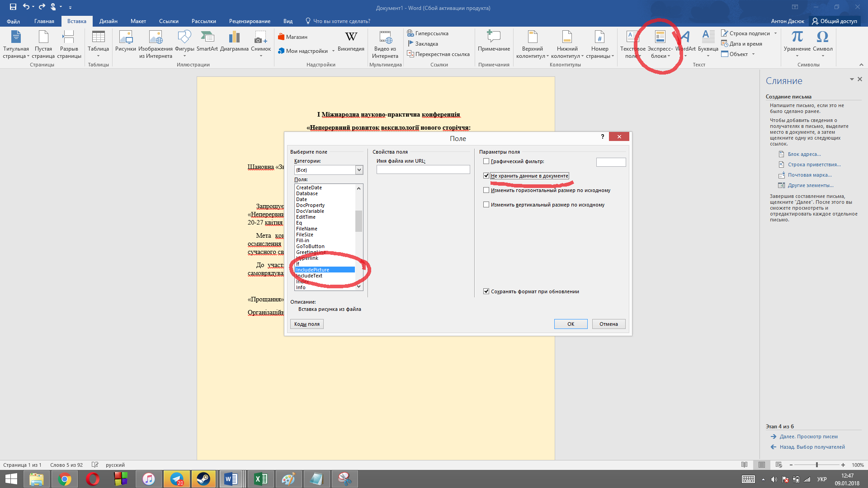Uncheck Не хранить данные в документе
Image resolution: width=868 pixels, height=488 pixels.
click(486, 176)
